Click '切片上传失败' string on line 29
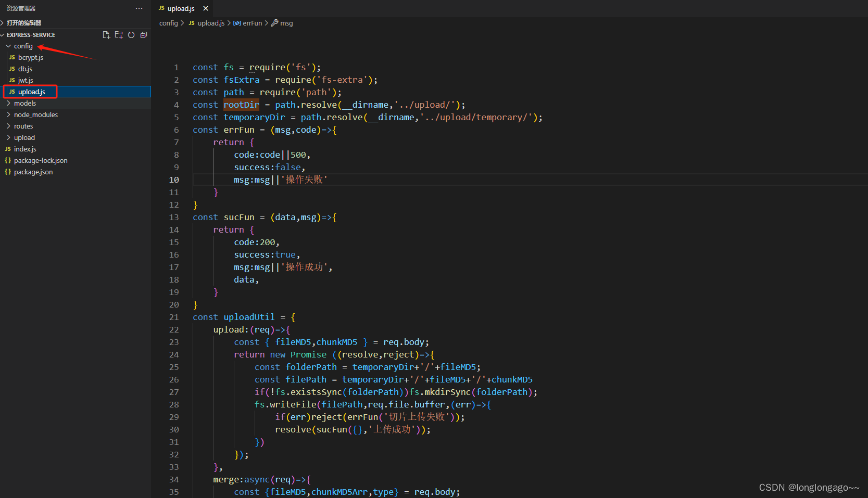 coord(417,417)
